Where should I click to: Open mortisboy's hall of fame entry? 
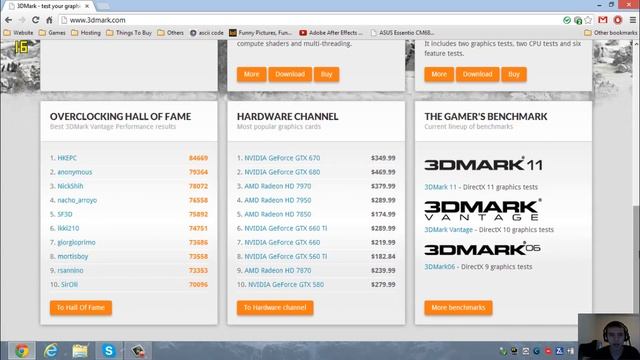[x=73, y=256]
